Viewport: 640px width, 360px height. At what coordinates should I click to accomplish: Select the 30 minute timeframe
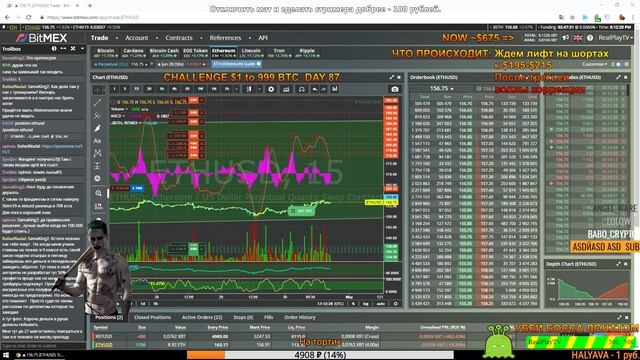pos(149,89)
